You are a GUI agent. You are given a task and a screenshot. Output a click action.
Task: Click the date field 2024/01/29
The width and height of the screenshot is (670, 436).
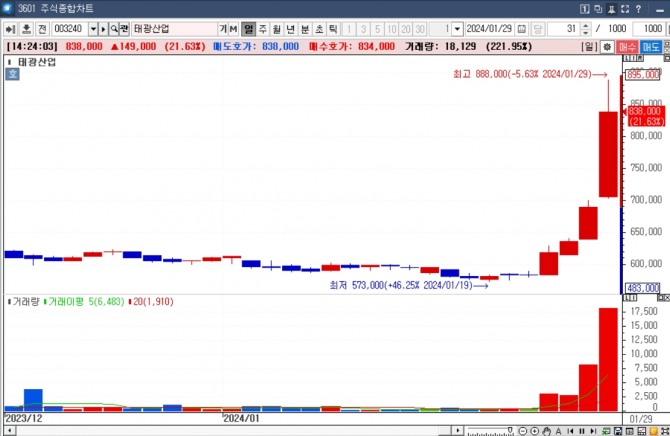coord(490,29)
